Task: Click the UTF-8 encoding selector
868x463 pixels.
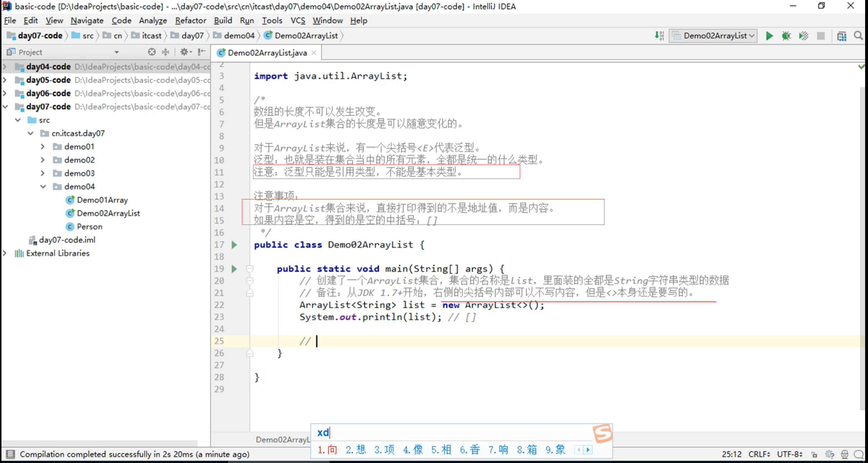Action: [789, 454]
